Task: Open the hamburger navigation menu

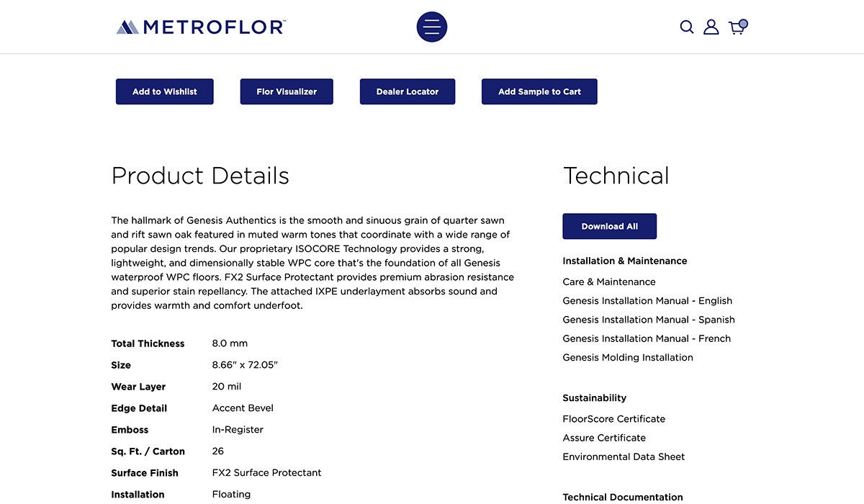Action: click(432, 27)
